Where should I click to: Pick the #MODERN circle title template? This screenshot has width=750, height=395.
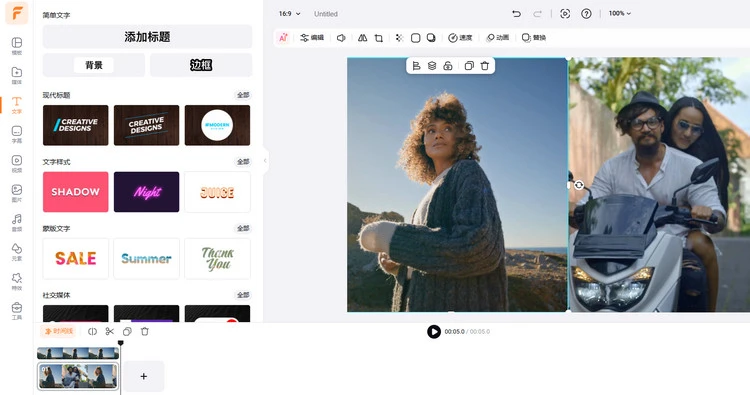[x=217, y=125]
